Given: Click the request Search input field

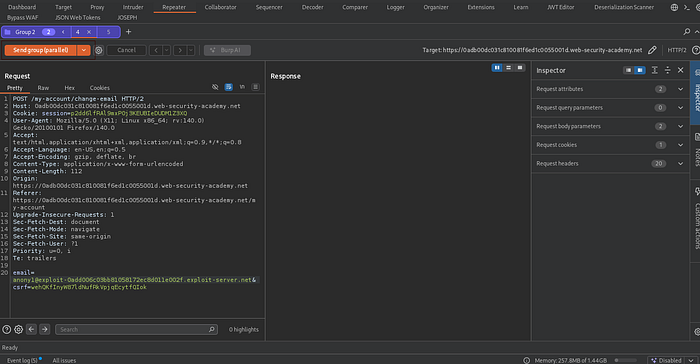Looking at the screenshot, I should click(x=136, y=329).
